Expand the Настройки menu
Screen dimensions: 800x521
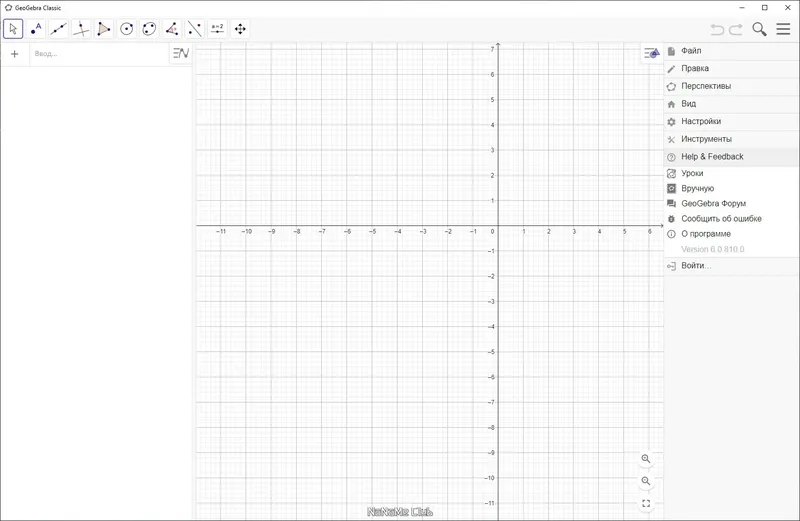pos(732,121)
